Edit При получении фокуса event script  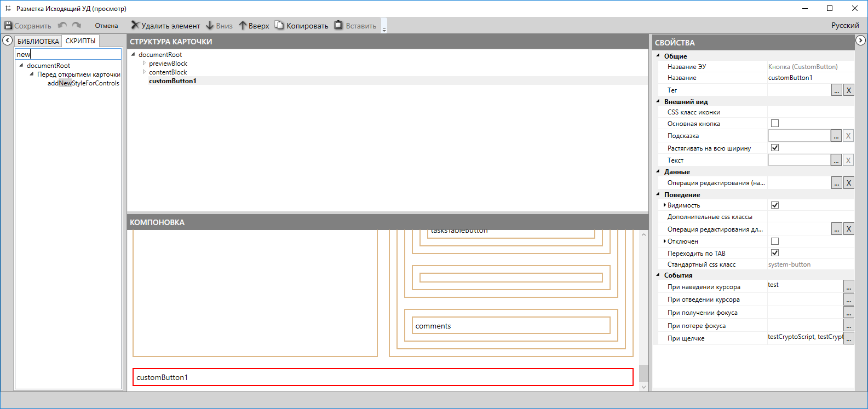pos(848,313)
